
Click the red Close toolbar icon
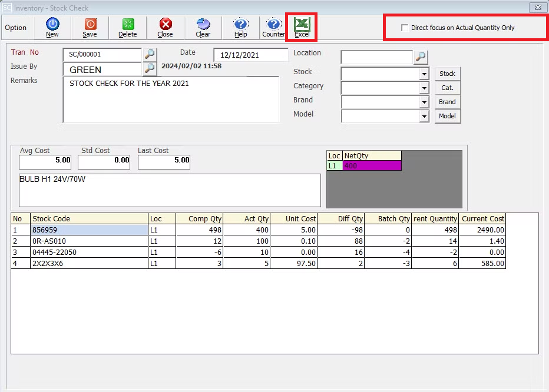click(x=166, y=28)
